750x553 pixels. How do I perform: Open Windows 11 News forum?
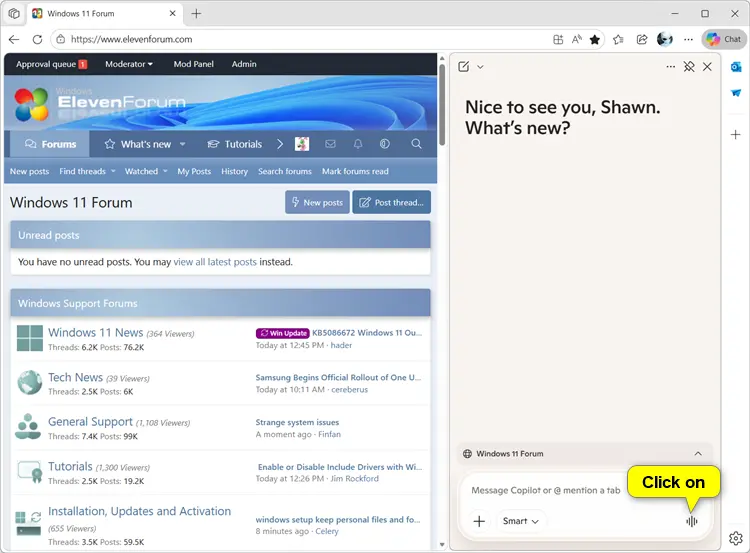pos(96,332)
